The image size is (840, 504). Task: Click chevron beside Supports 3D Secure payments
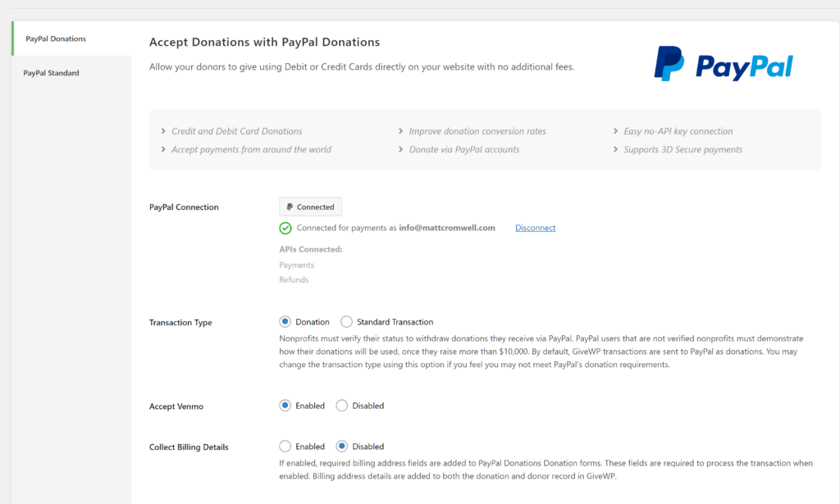click(615, 149)
